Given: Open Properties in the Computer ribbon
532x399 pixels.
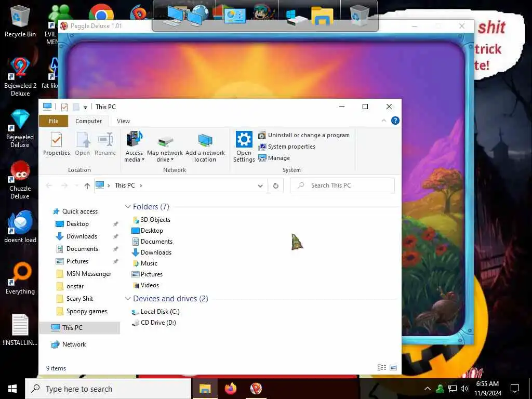Looking at the screenshot, I should click(56, 143).
